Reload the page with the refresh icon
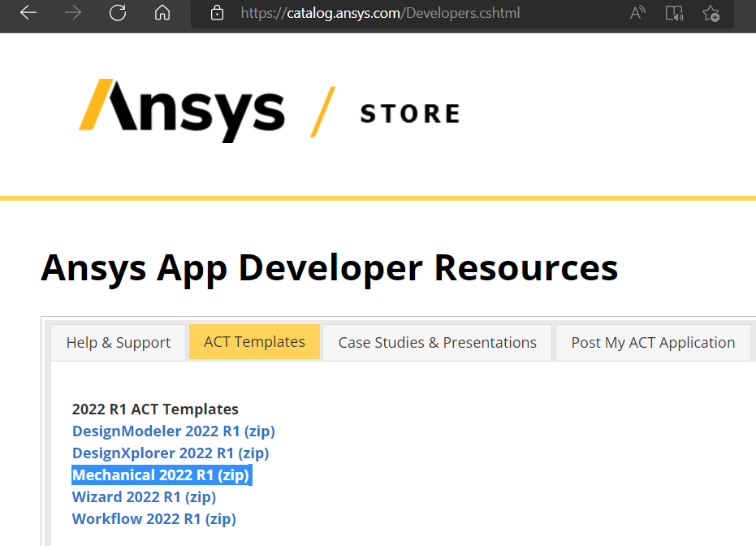Viewport: 756px width, 546px height. 118,12
